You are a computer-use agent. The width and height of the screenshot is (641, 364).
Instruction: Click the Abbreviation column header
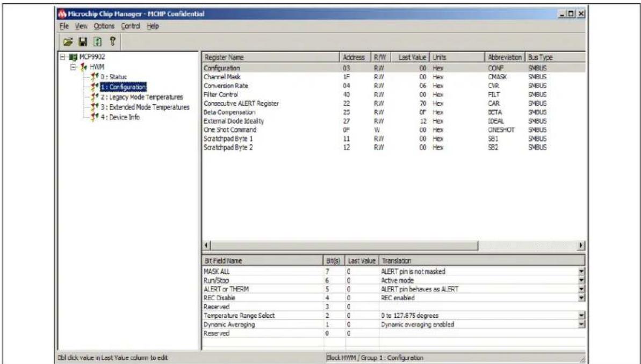(505, 57)
